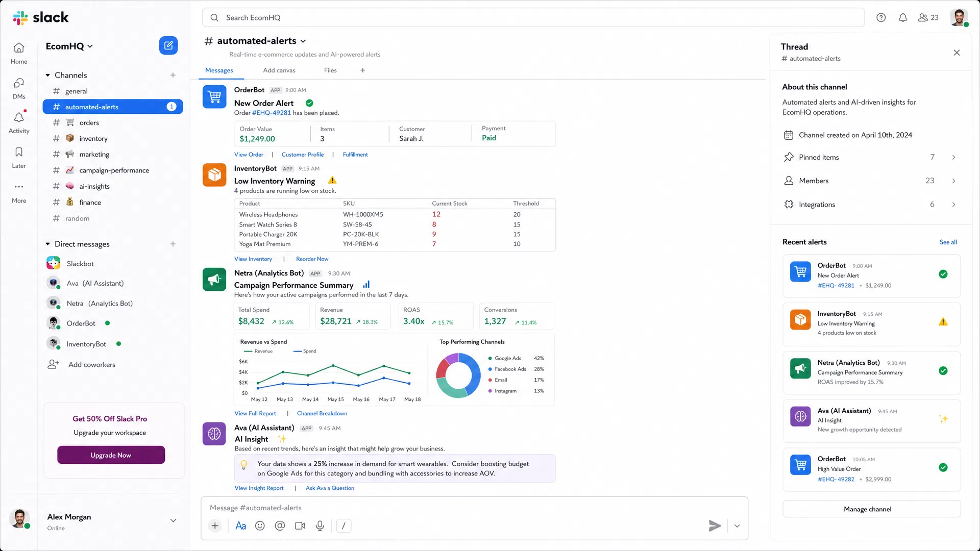This screenshot has height=551, width=980.
Task: Open the profile avatar in top right
Action: click(959, 17)
